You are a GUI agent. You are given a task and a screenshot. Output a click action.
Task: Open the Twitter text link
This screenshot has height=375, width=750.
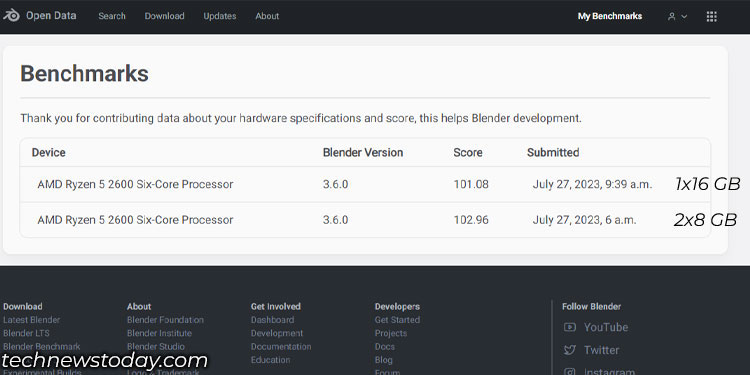[x=602, y=350]
